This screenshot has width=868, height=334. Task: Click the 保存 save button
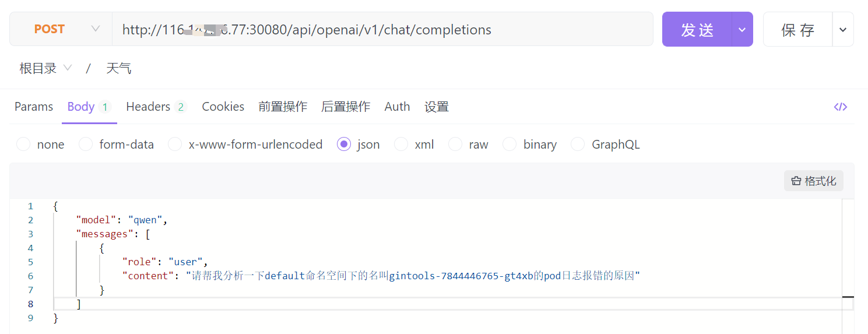tap(797, 29)
